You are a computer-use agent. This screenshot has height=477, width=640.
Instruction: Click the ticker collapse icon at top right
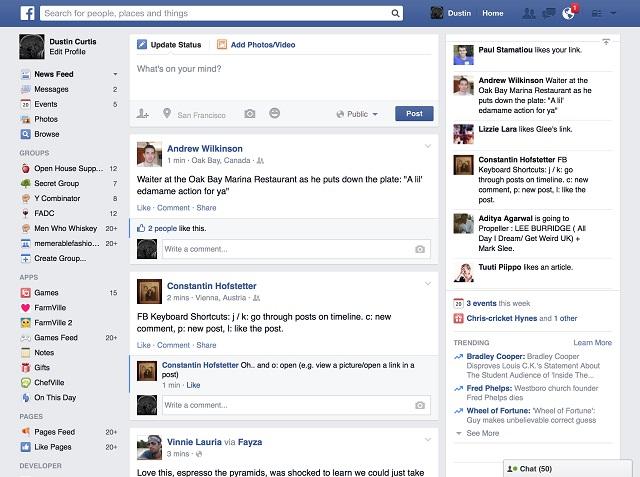(606, 42)
